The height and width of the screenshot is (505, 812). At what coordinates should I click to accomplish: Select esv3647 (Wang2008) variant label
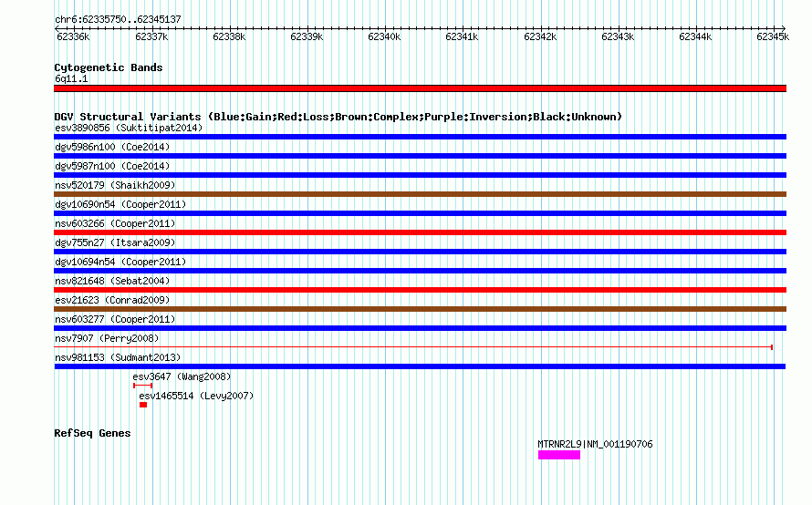182,376
